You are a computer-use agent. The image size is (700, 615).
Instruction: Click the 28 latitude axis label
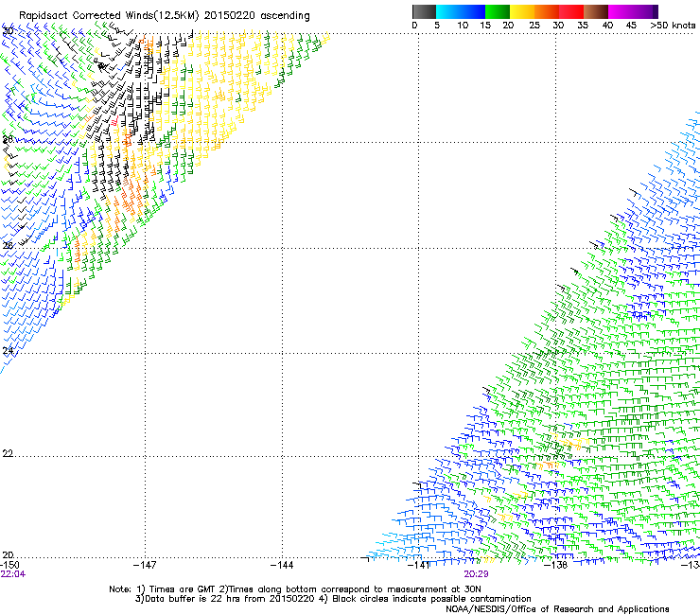pyautogui.click(x=8, y=139)
